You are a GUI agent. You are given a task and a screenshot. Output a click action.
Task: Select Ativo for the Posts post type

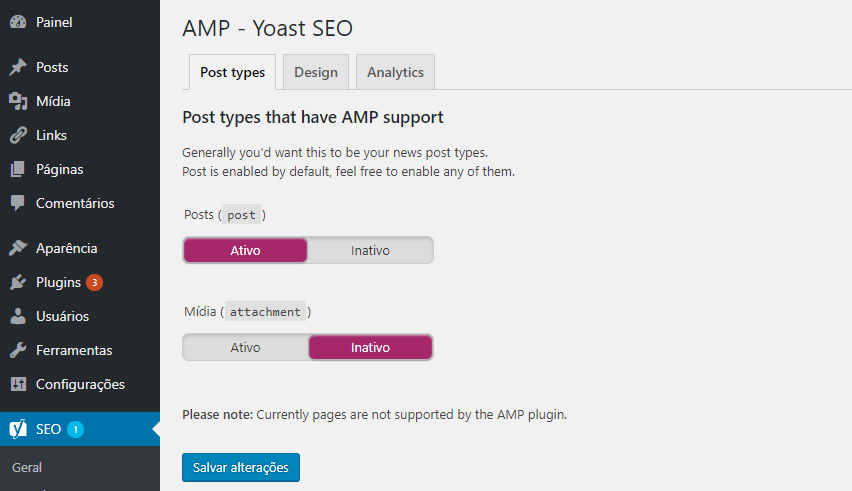click(246, 250)
